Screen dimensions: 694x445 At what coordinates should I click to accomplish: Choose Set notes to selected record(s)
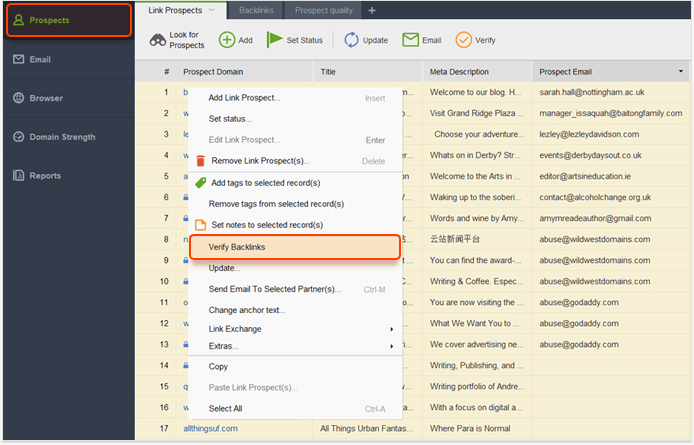click(x=295, y=225)
